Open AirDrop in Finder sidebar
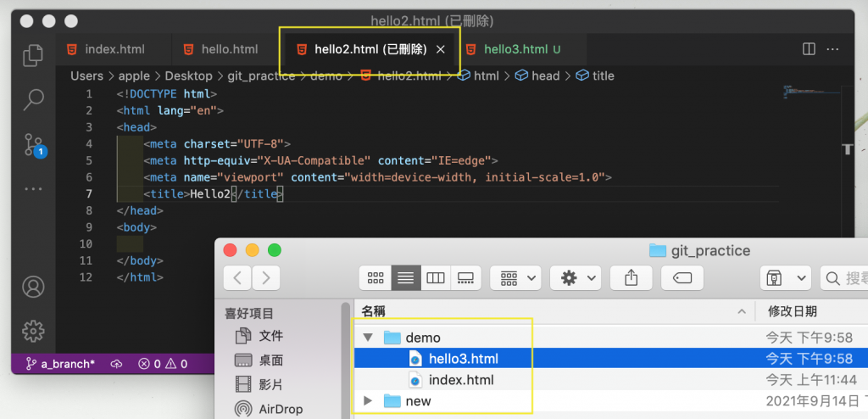Image resolution: width=868 pixels, height=419 pixels. click(x=269, y=409)
